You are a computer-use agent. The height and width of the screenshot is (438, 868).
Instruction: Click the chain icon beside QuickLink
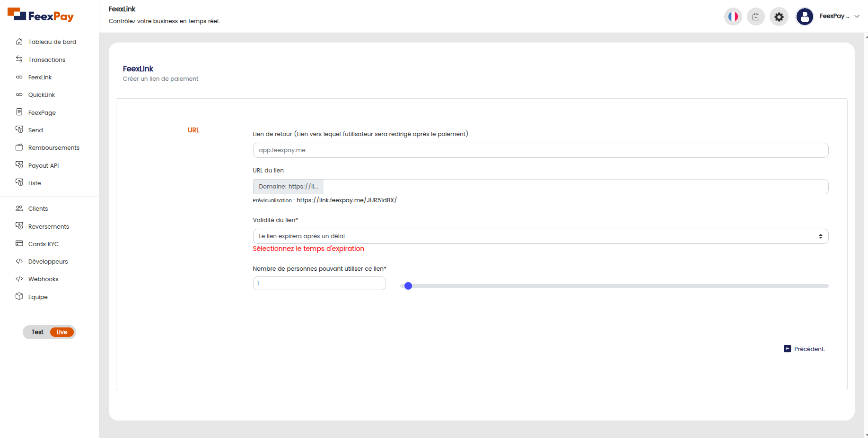point(19,94)
